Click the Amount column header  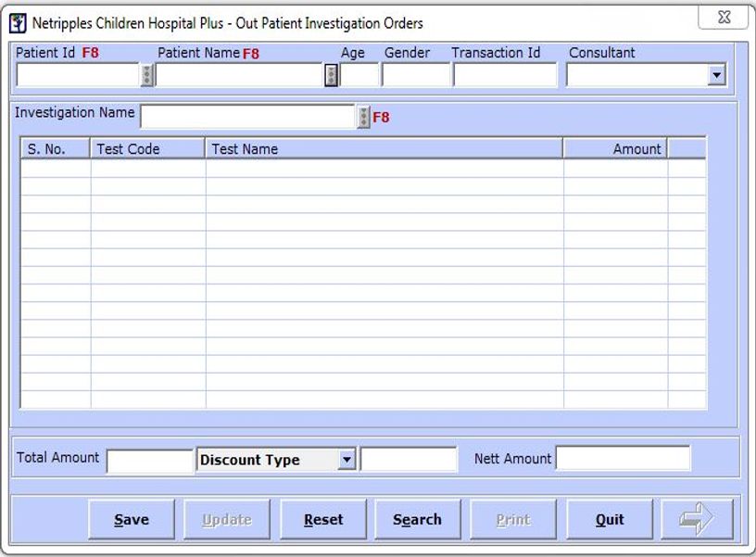click(615, 148)
